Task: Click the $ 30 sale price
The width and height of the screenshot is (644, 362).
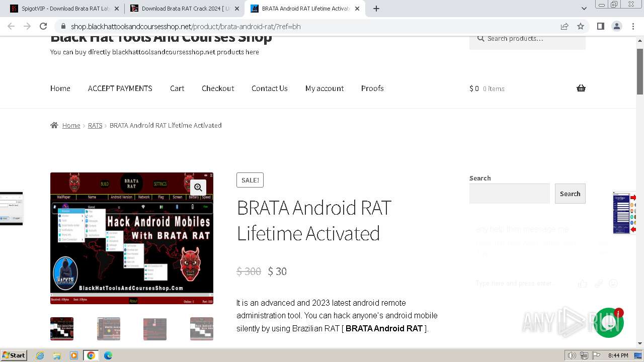Action: [x=277, y=271]
